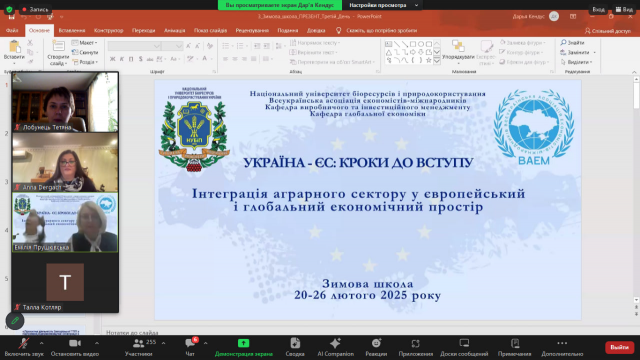Leave meeting with red Выйти button
Screen dimensions: 640x360
[619, 347]
